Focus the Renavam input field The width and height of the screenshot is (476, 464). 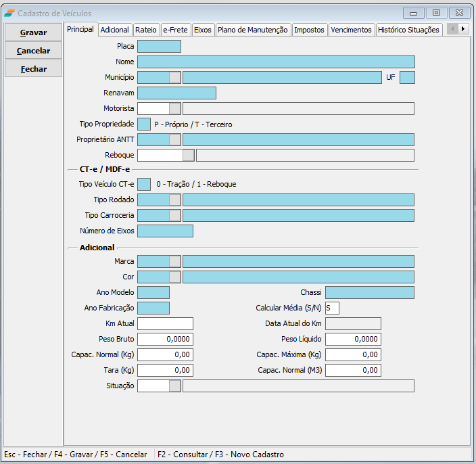click(176, 93)
